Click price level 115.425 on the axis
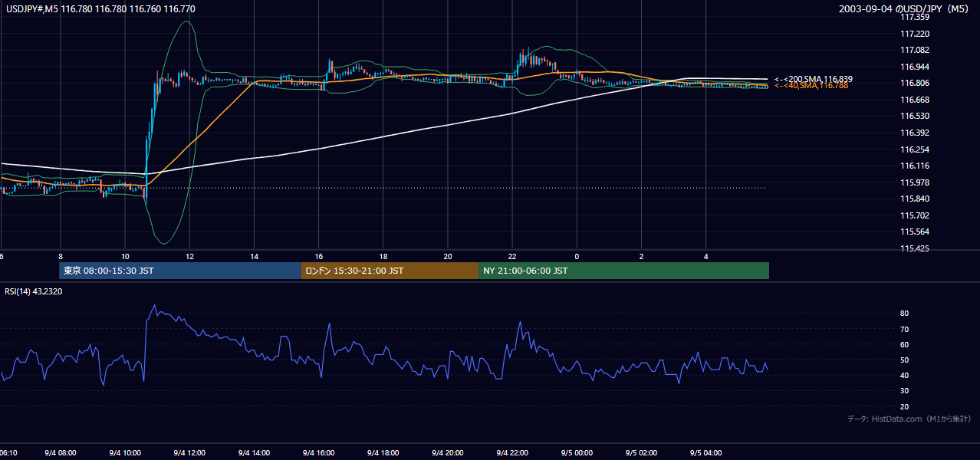Viewport: 980px width, 460px height. click(916, 248)
